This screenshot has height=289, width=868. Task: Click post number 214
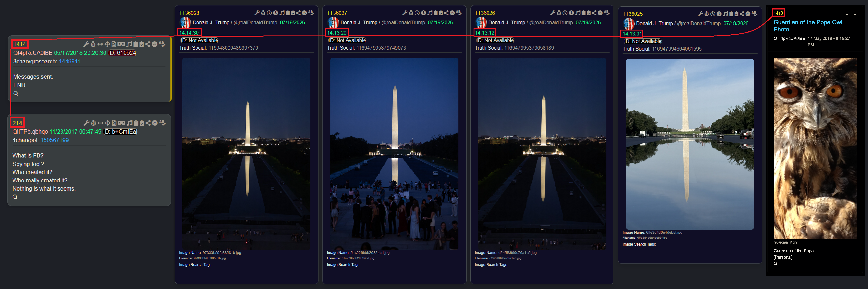(x=17, y=123)
